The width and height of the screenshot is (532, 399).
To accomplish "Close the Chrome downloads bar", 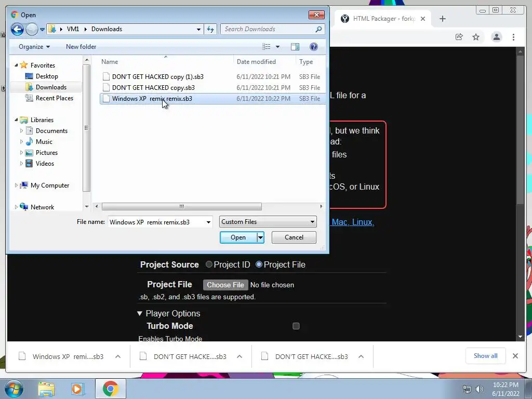I will 515,356.
